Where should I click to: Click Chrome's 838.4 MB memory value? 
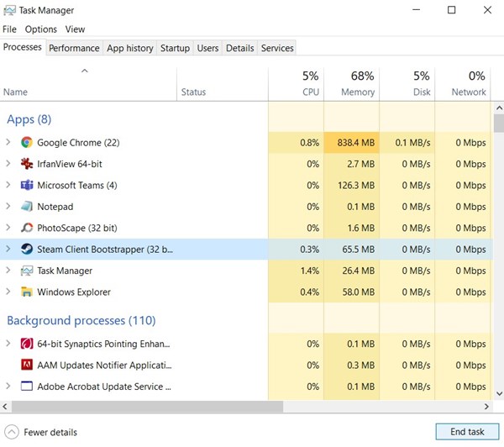click(356, 143)
